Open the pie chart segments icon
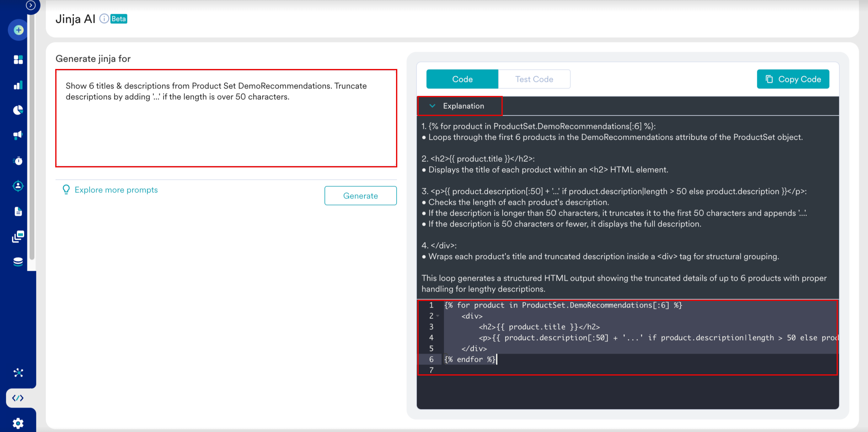 18,110
